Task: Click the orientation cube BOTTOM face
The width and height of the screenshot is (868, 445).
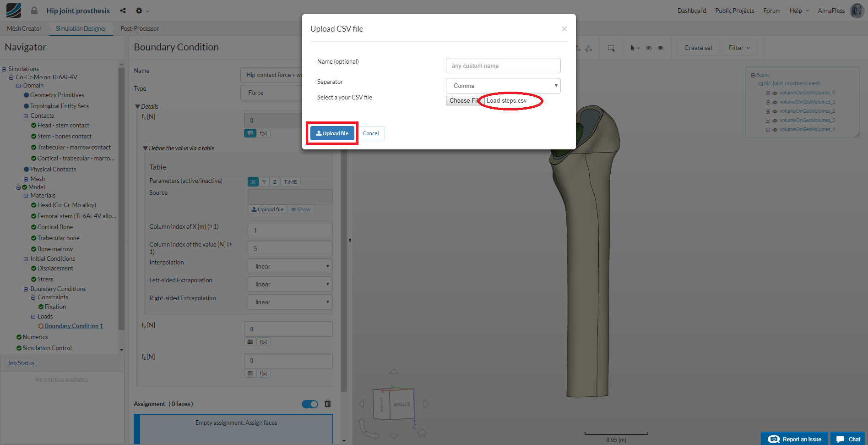Action: pyautogui.click(x=402, y=404)
